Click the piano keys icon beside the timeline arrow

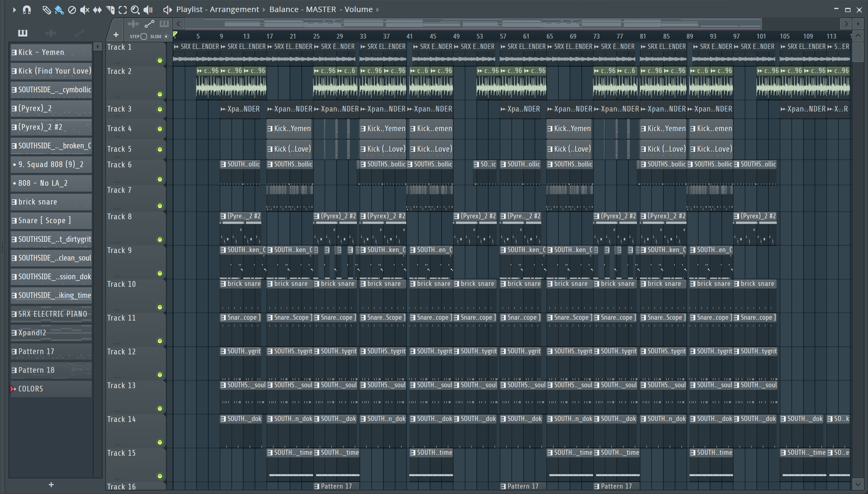164,24
